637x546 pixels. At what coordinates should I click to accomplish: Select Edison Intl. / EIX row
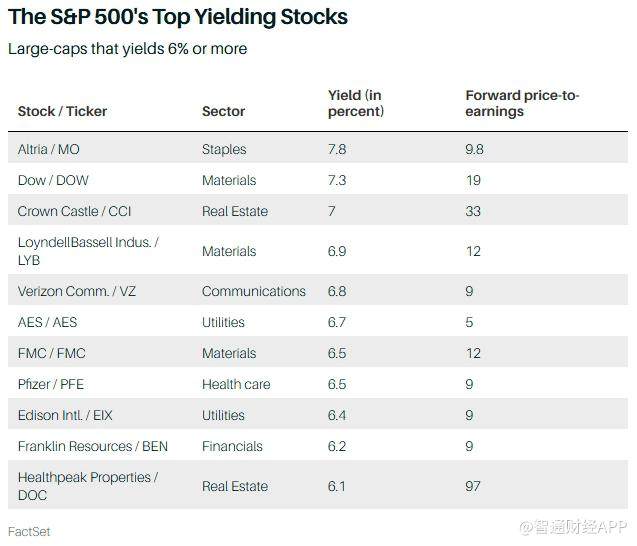[x=65, y=415]
